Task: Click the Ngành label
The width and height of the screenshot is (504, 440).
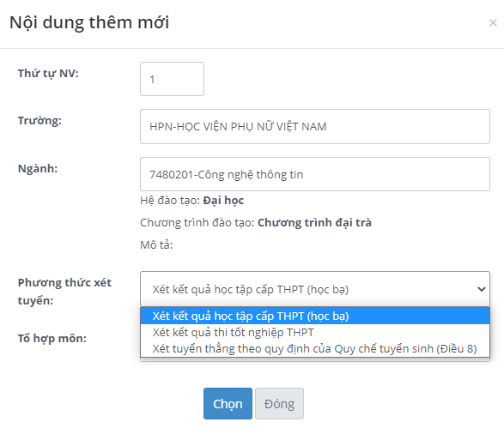Action: pos(38,169)
